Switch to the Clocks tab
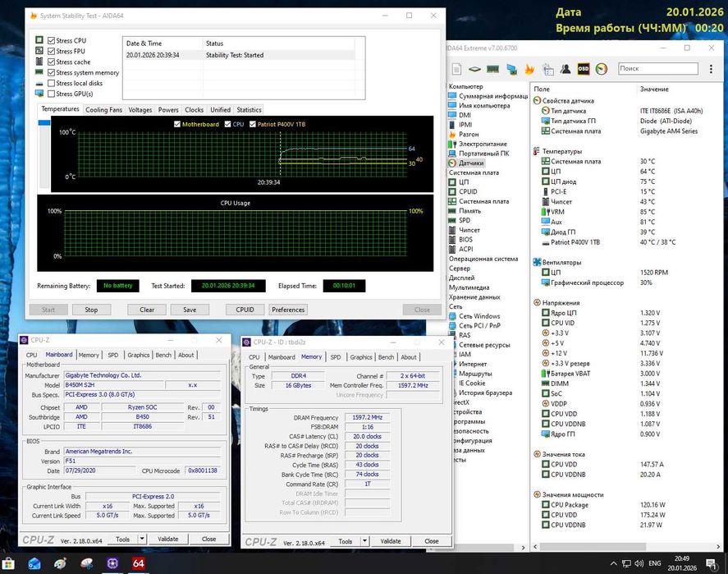 [194, 110]
